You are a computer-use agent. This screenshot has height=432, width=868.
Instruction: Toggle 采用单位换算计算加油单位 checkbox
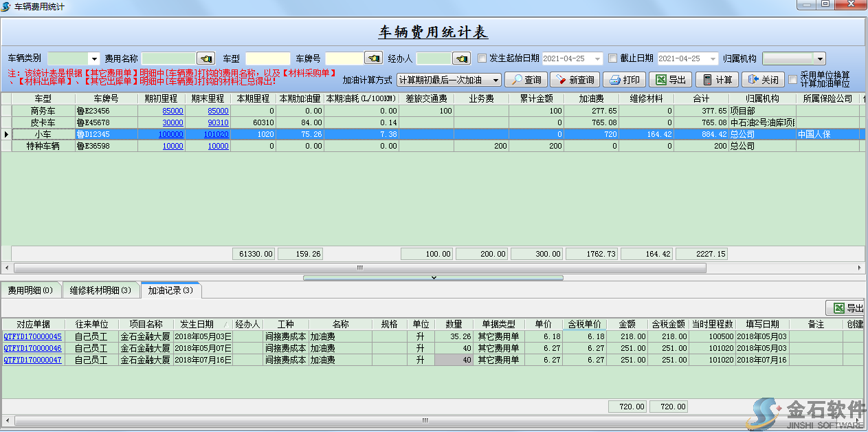[792, 80]
